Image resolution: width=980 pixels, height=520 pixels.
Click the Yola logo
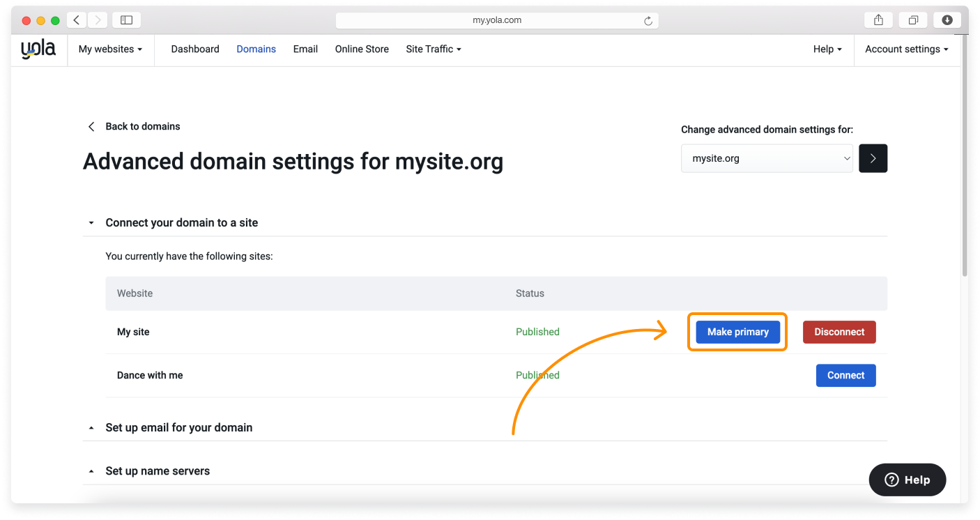pyautogui.click(x=37, y=49)
